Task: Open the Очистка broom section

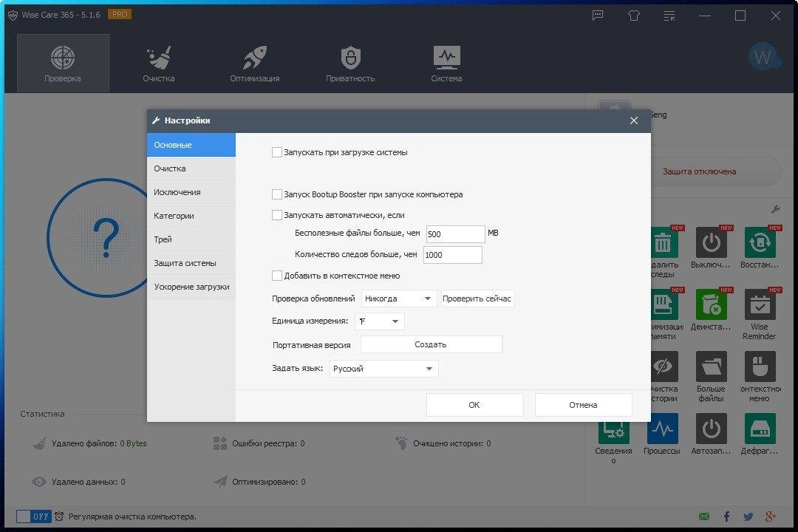Action: (159, 63)
